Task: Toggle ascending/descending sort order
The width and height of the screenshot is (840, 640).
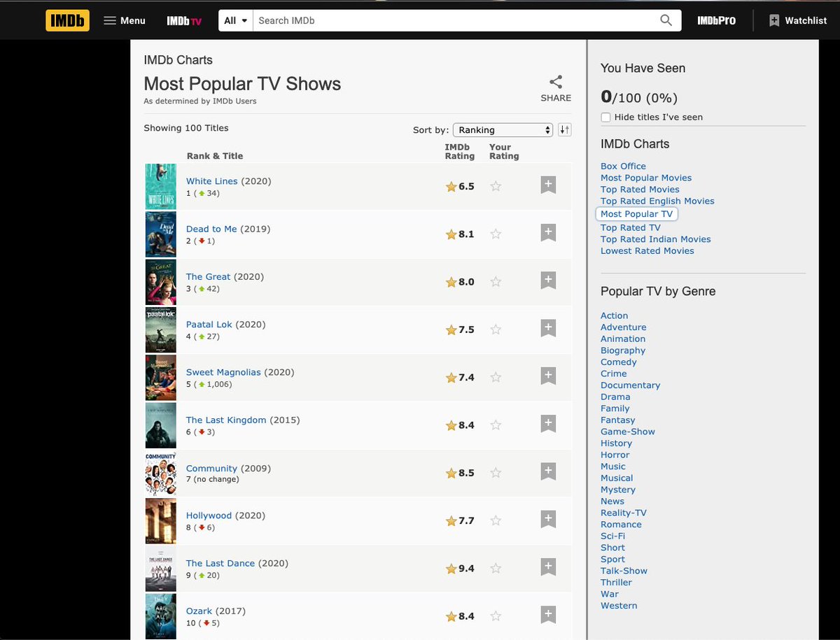Action: coord(565,130)
